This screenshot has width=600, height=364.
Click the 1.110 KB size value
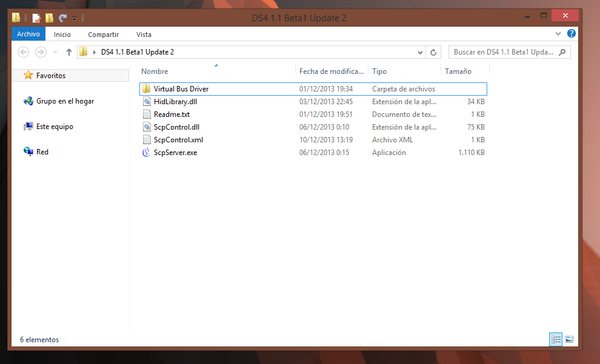(472, 152)
